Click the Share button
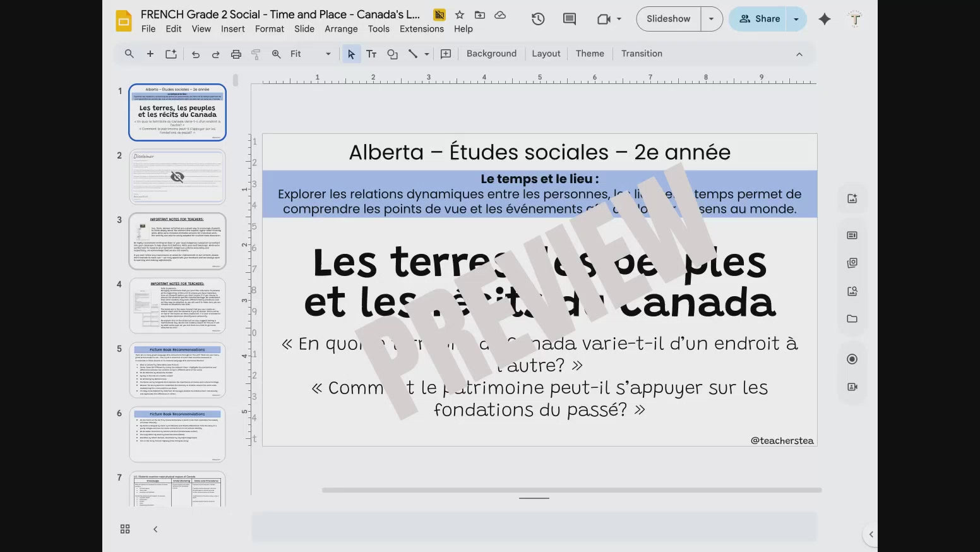This screenshot has width=980, height=552. (x=759, y=19)
